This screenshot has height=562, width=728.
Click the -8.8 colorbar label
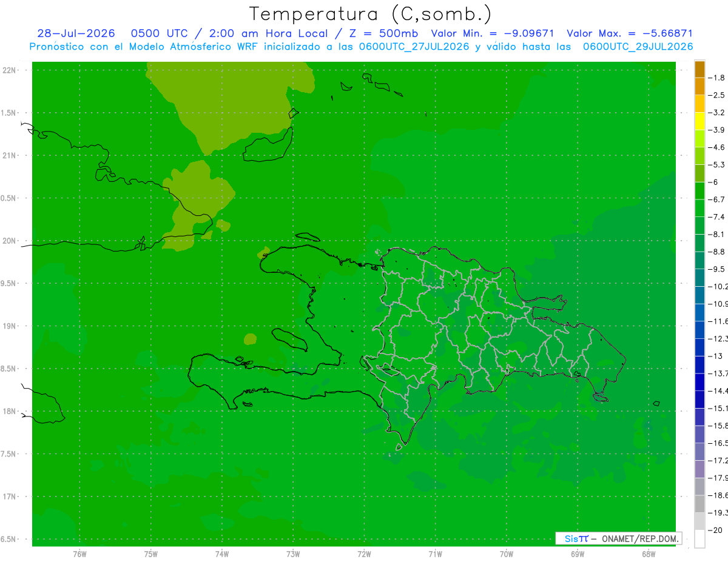click(x=717, y=252)
